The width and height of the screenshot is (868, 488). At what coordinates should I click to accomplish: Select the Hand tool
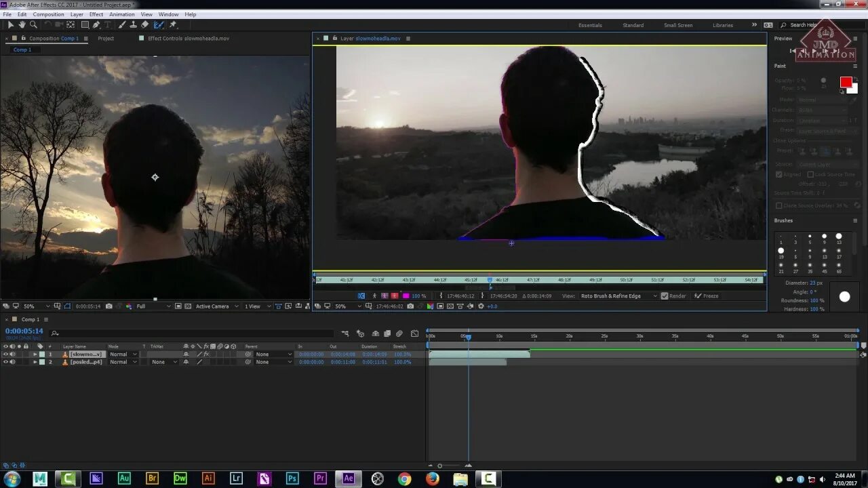(x=22, y=25)
